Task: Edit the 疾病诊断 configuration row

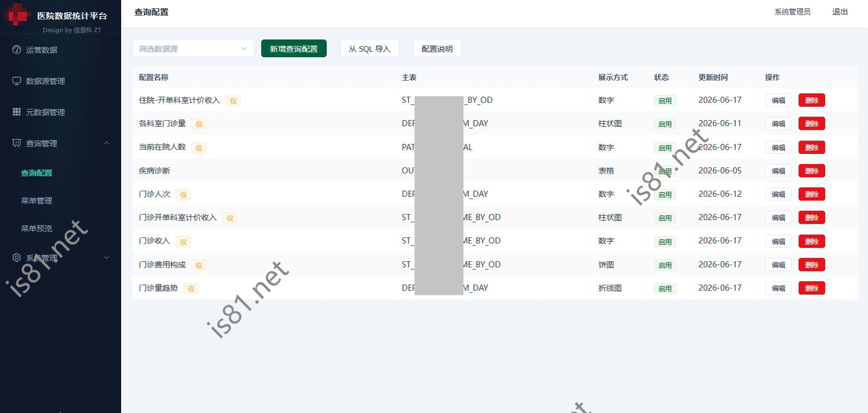Action: click(x=779, y=171)
